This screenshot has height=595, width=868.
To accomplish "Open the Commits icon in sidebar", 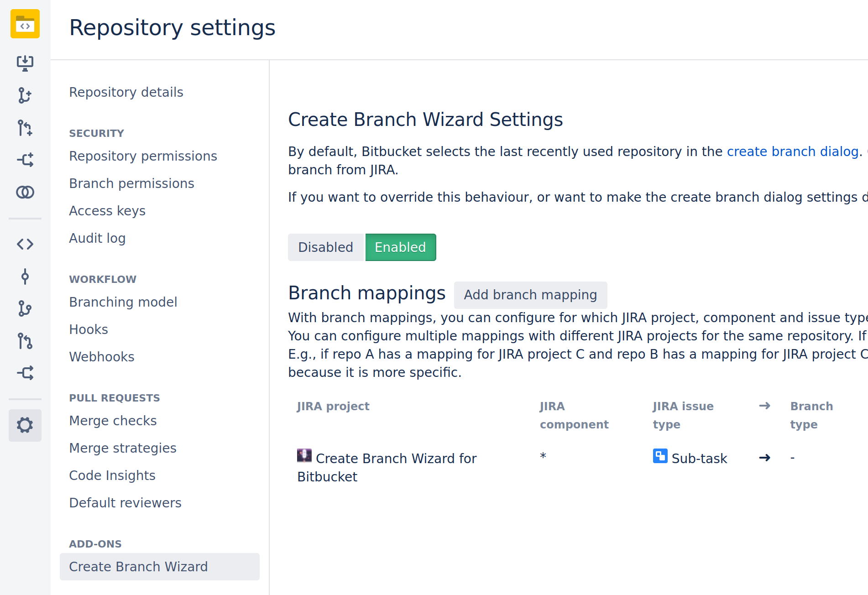I will pos(25,277).
